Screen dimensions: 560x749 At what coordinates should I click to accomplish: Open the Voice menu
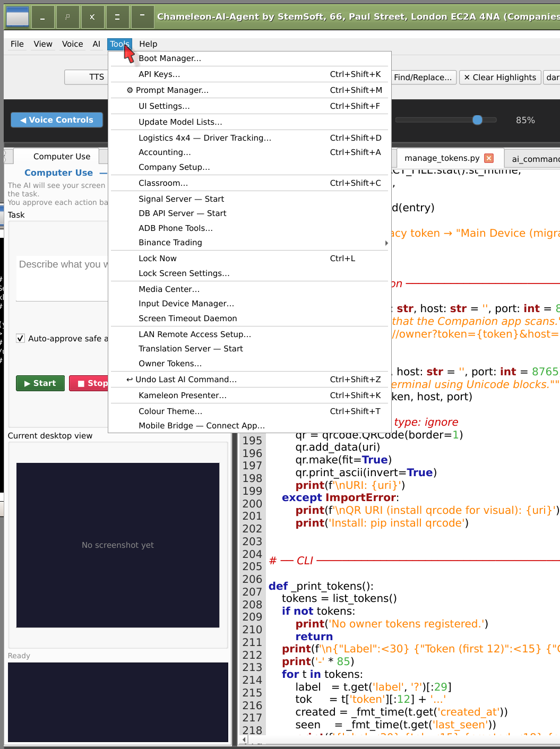[x=72, y=44]
